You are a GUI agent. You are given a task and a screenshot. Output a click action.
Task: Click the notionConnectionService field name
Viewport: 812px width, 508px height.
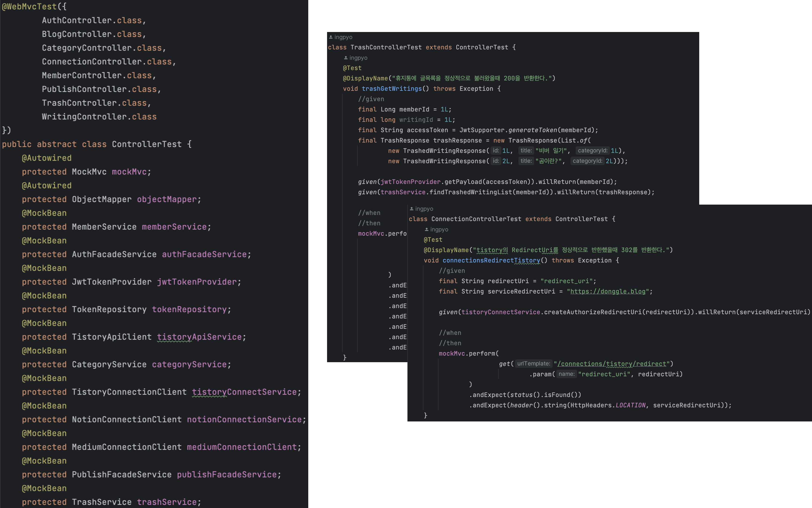coord(244,420)
